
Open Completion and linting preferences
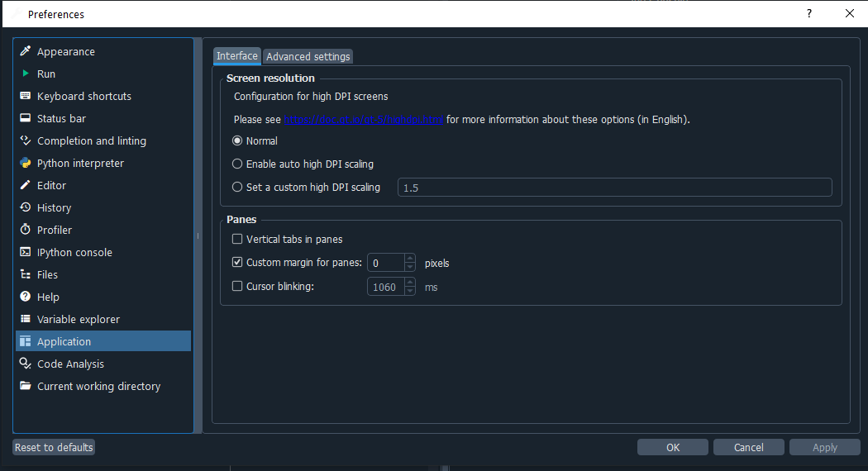pyautogui.click(x=103, y=140)
